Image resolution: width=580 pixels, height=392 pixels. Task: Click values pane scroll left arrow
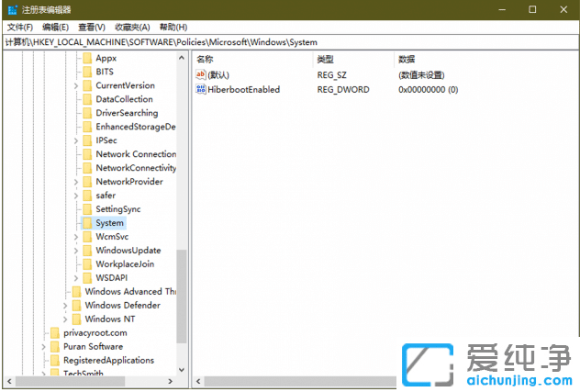click(x=198, y=381)
